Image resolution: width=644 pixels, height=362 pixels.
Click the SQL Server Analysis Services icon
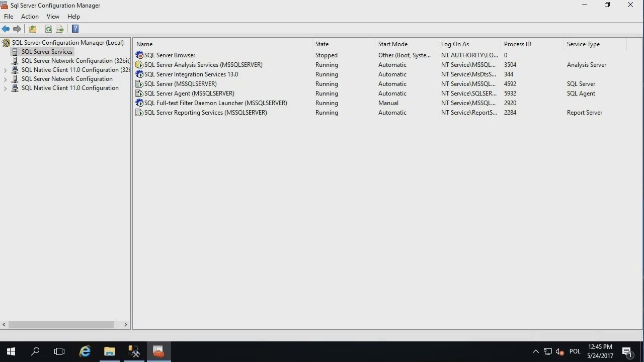pyautogui.click(x=139, y=65)
